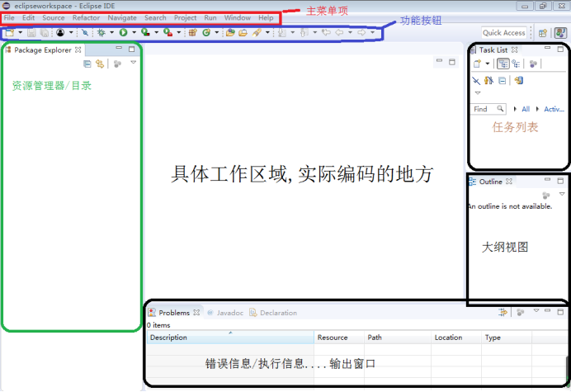Image resolution: width=571 pixels, height=392 pixels.
Task: Open the Run configurations dropdown arrow
Action: 134,33
